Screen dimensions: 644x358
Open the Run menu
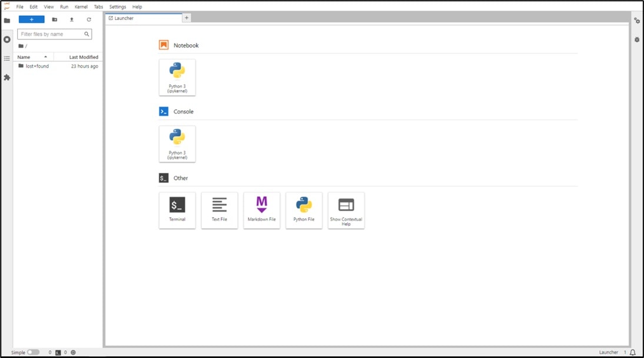64,6
